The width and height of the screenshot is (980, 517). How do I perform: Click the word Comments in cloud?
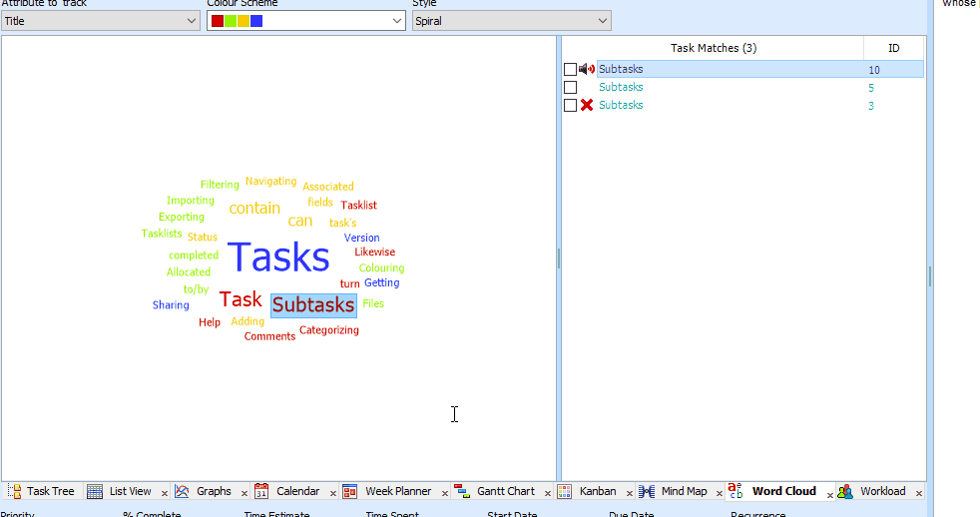[x=269, y=336]
